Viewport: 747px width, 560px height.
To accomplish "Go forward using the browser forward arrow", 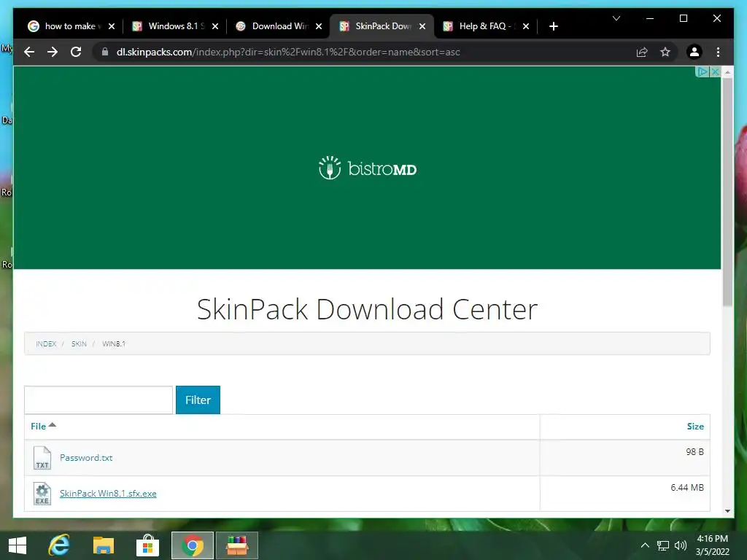I will click(x=53, y=52).
